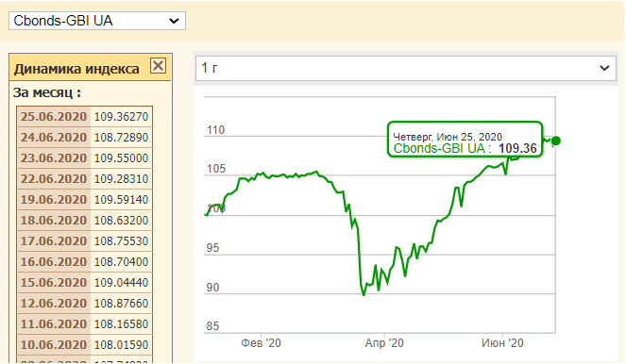
Task: Select the 15.06.2020 date cell
Action: tap(54, 282)
